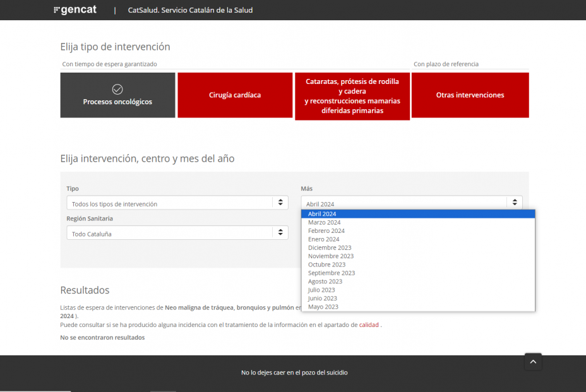Click the CatSalud. Servicio Catalán de la Salud title
Screen dimensions: 586x392
[190, 10]
